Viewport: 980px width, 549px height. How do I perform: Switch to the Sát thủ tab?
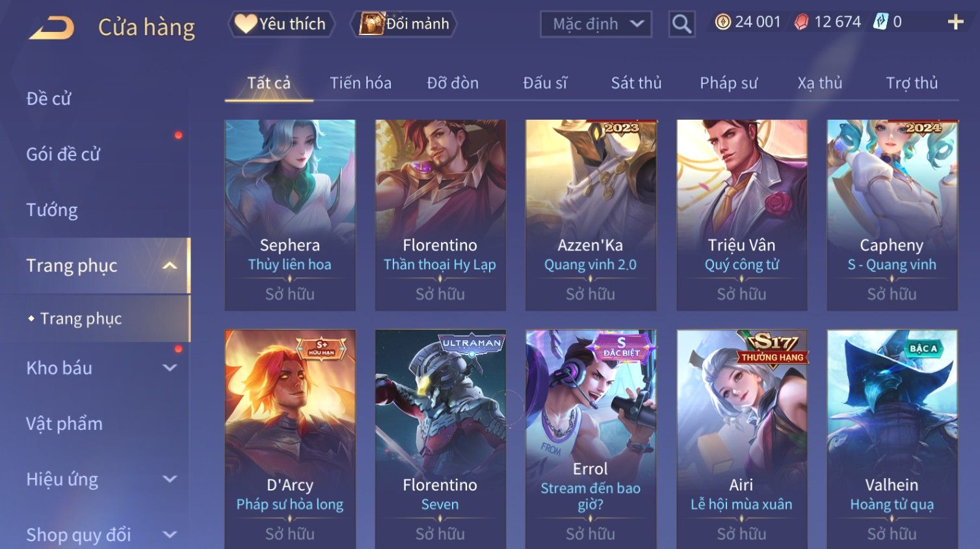pyautogui.click(x=636, y=83)
